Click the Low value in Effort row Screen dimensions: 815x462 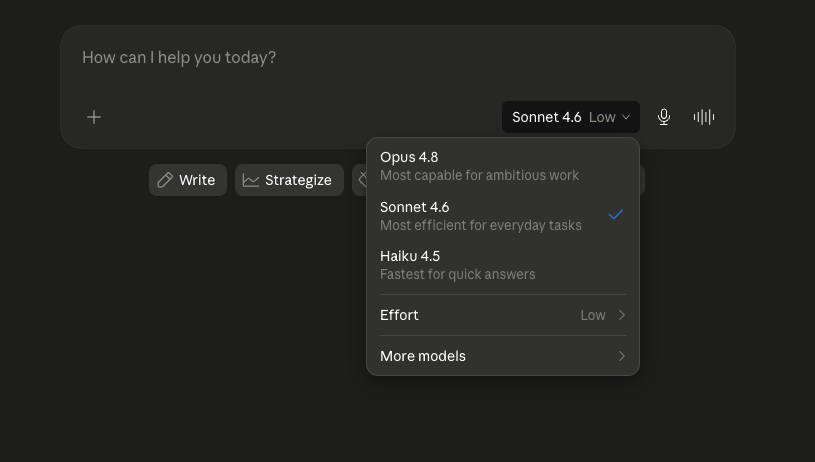tap(593, 315)
